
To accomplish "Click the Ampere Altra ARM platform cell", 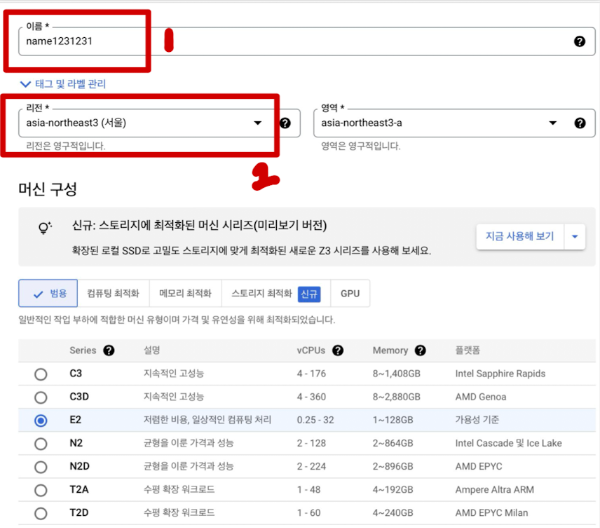I will (x=494, y=490).
